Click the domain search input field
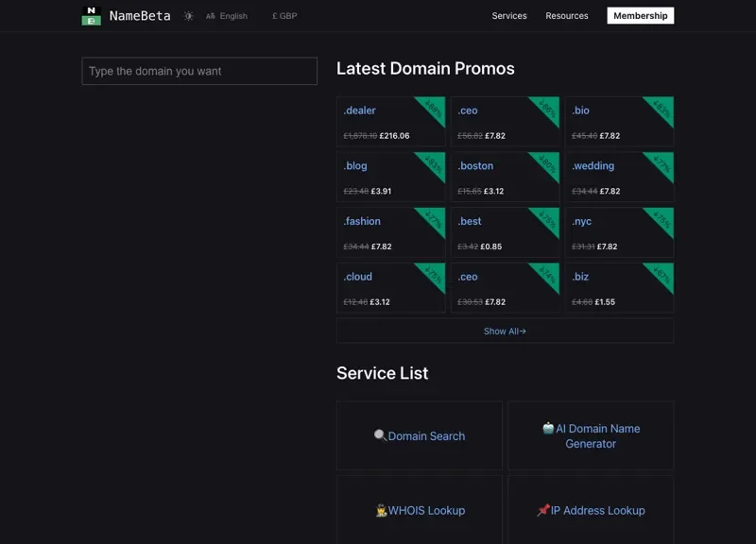The width and height of the screenshot is (756, 544). (x=198, y=71)
